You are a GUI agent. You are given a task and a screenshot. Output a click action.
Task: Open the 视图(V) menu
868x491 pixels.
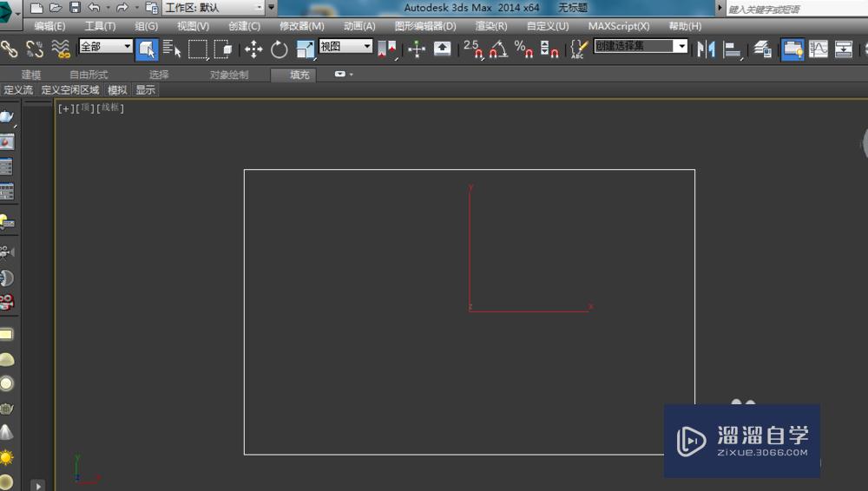coord(194,26)
